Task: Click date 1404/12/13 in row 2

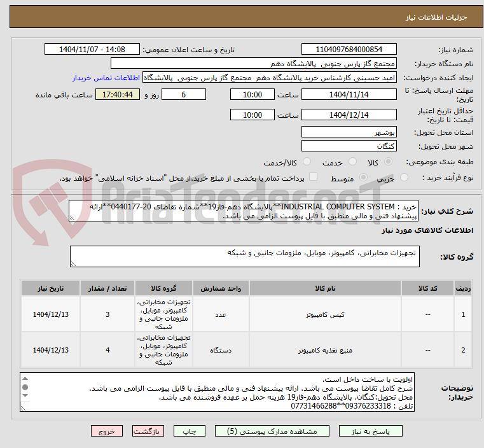Action: pyautogui.click(x=51, y=350)
